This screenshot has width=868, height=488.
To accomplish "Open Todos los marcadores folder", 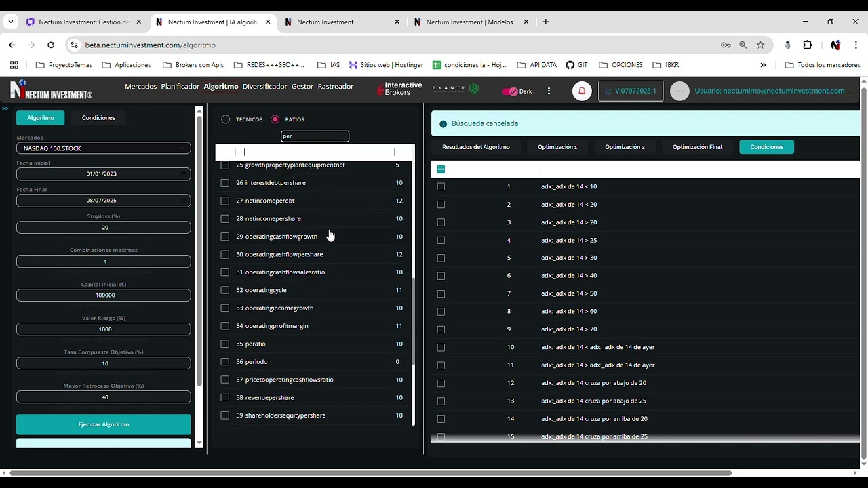I will 823,65.
